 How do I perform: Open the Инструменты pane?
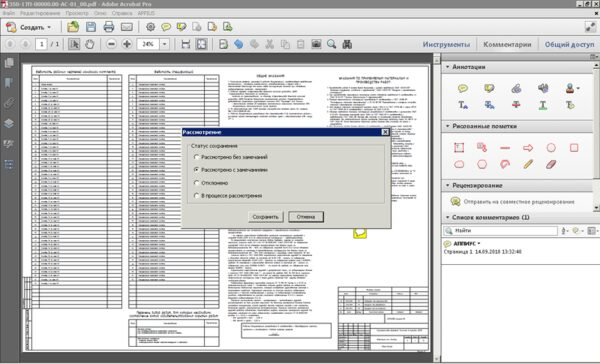click(446, 44)
